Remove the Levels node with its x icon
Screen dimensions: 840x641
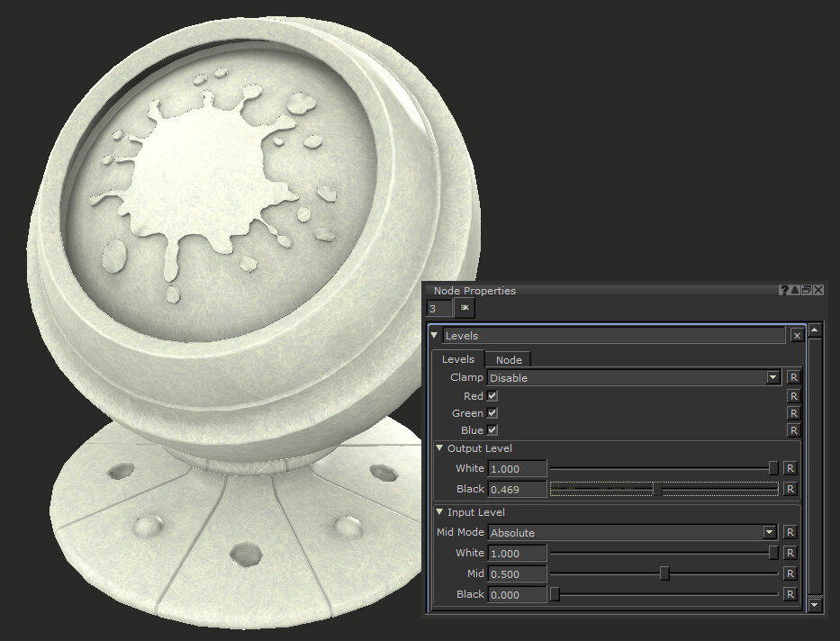[797, 336]
